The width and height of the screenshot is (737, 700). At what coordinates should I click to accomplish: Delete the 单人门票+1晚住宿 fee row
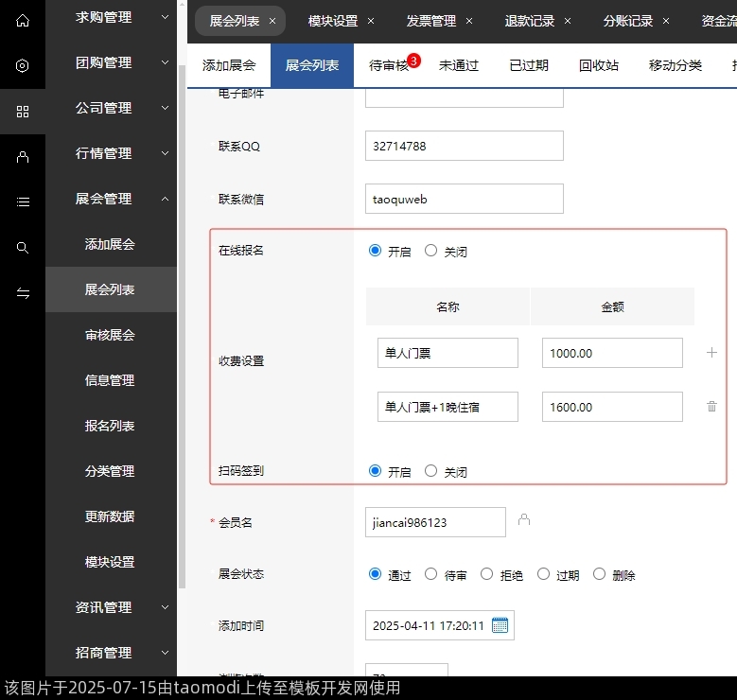coord(712,407)
